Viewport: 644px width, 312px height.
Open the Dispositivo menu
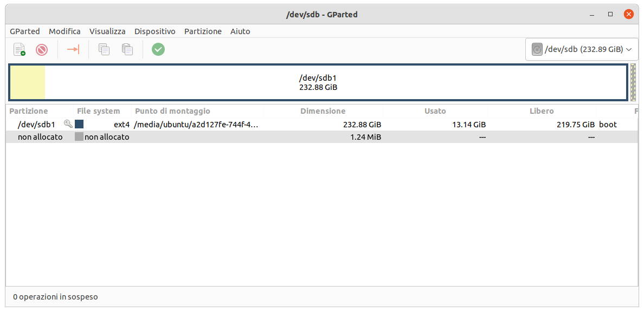155,31
